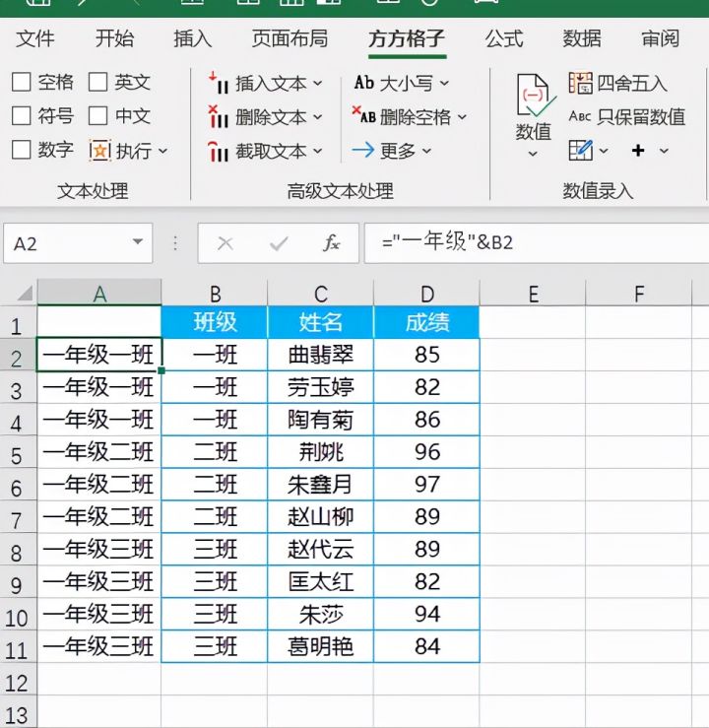Select column D header

(x=427, y=294)
